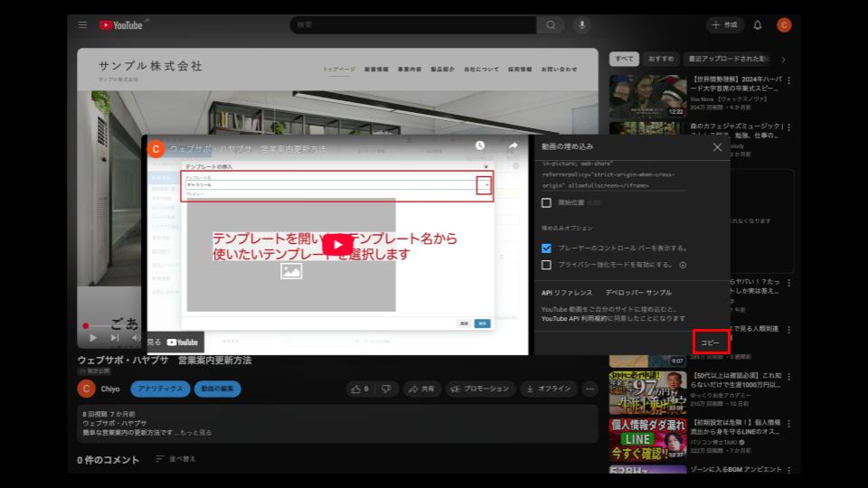
Task: Click the 共有 share button
Action: (422, 389)
